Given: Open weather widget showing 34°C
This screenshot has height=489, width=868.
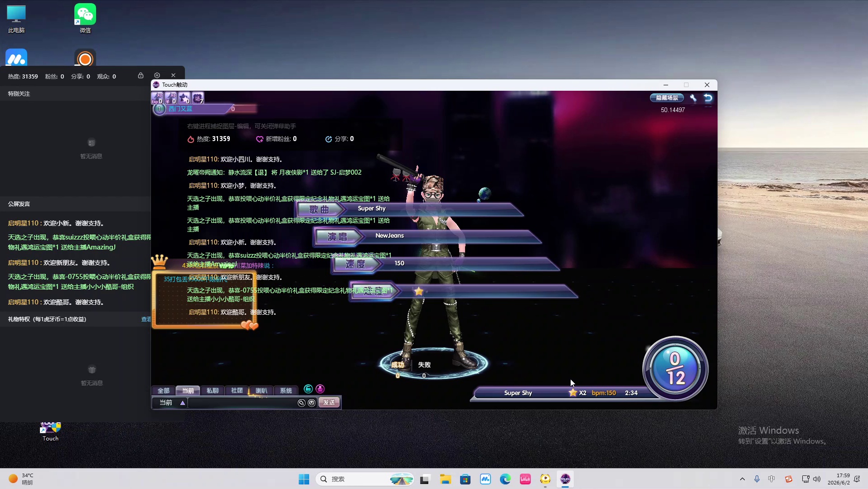Looking at the screenshot, I should click(21, 479).
